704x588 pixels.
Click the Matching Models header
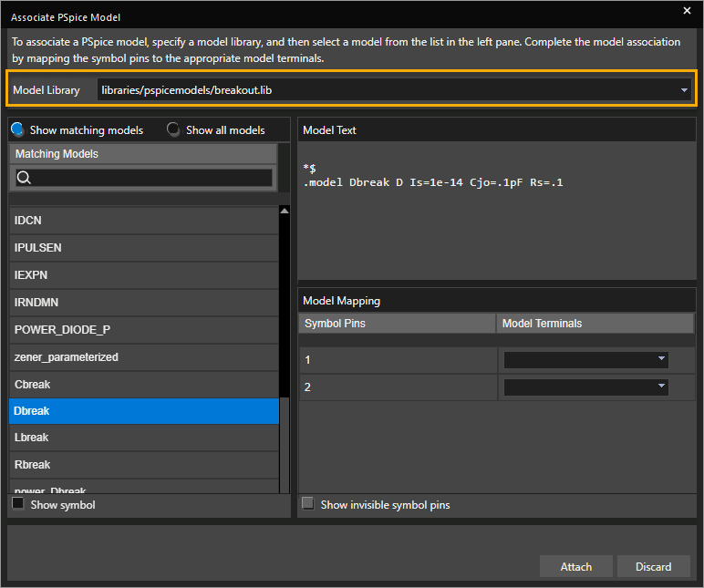[143, 154]
